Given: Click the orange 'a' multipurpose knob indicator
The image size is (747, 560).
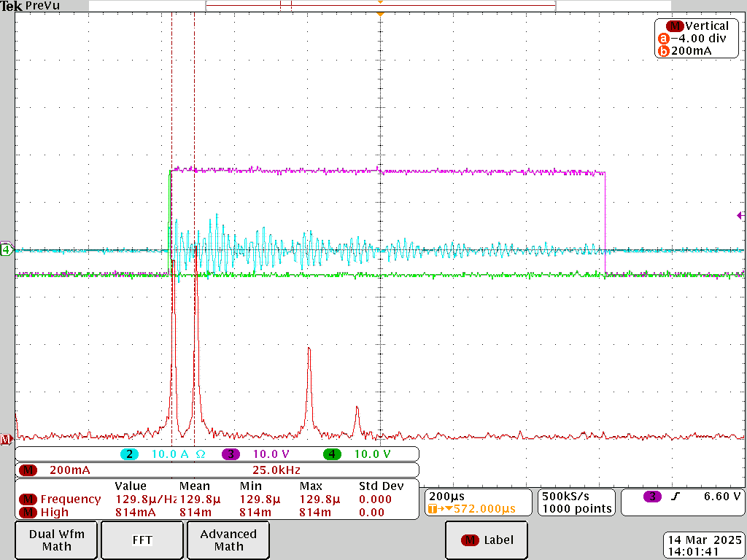Looking at the screenshot, I should point(663,39).
